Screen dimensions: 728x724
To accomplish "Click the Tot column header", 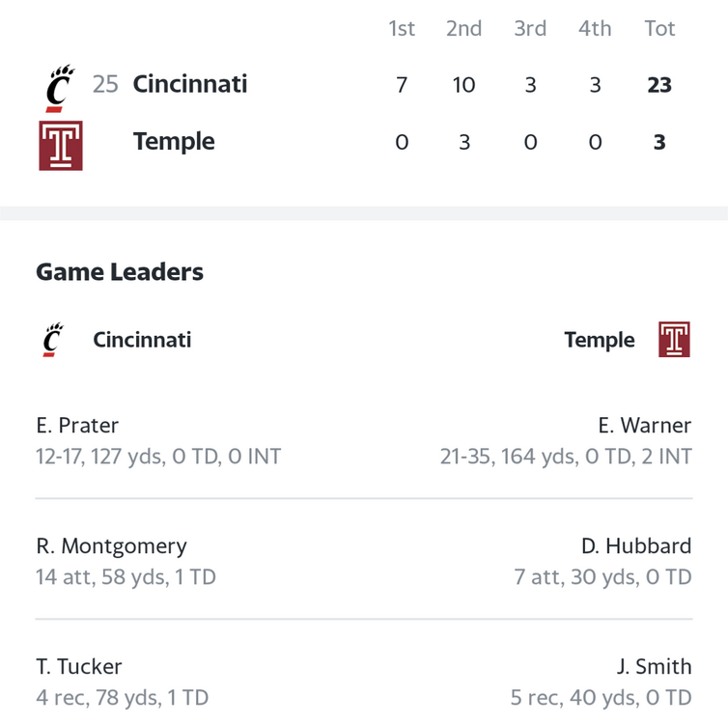I will tap(659, 28).
